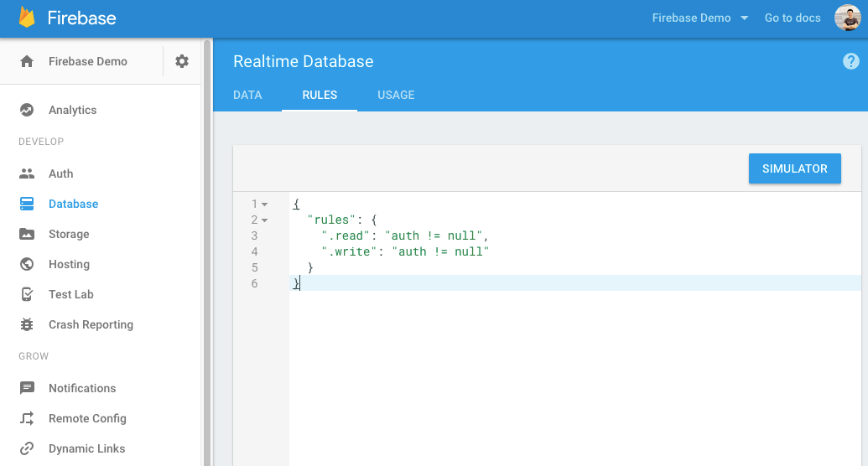The image size is (868, 466).
Task: Switch to the DATA tab
Action: [247, 96]
